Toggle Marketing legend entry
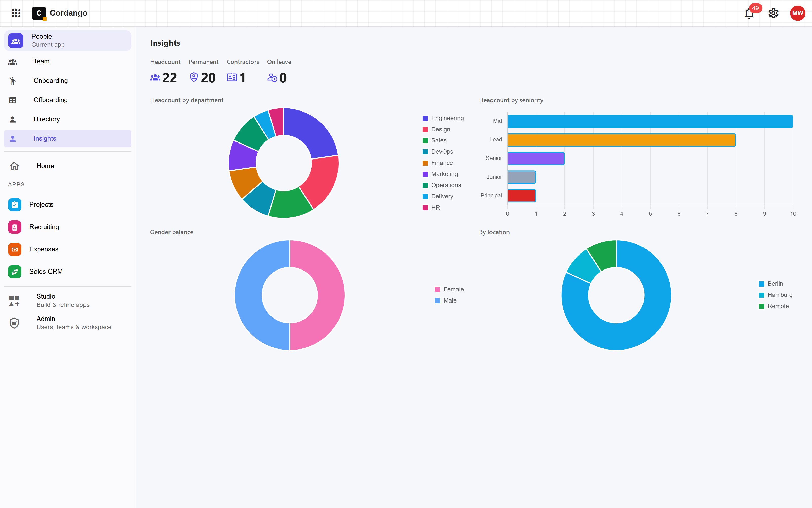Viewport: 812px width, 508px height. tap(440, 174)
